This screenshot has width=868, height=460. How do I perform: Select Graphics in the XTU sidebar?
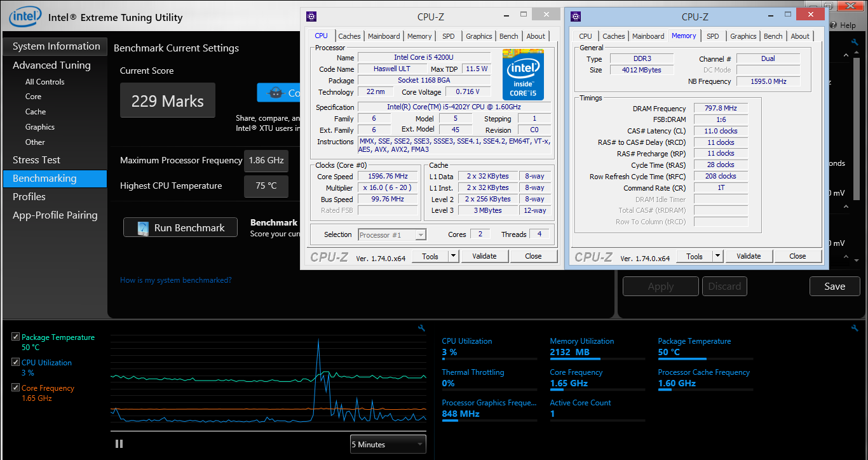click(x=40, y=127)
